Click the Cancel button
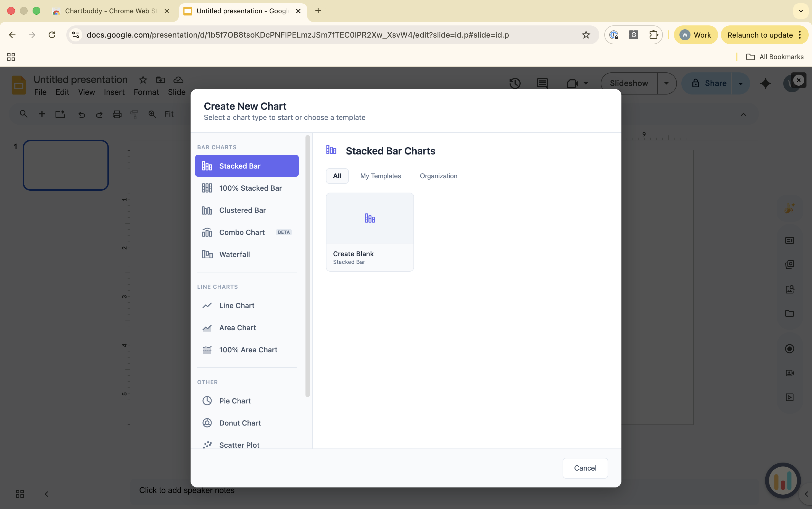Viewport: 812px width, 509px height. pos(585,468)
